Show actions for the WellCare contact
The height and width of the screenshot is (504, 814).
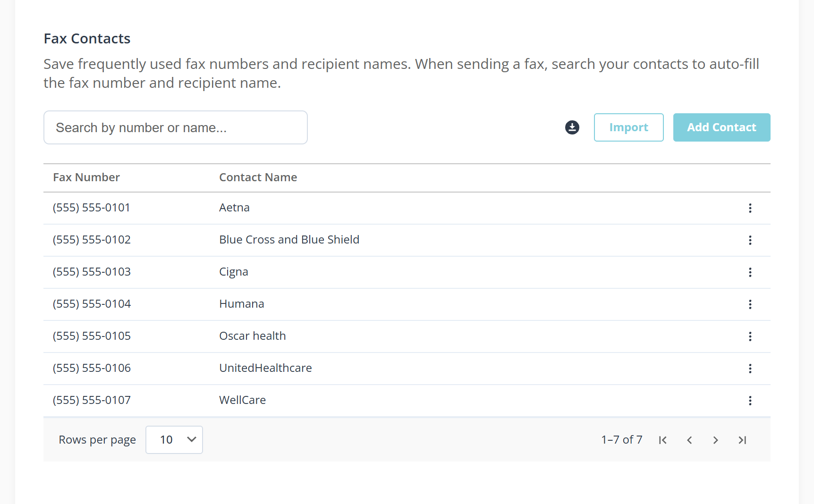pos(750,401)
